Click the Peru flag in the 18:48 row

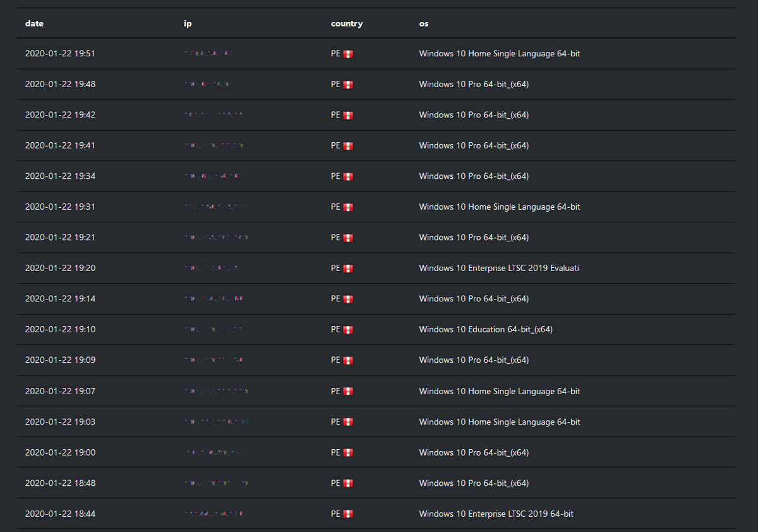coord(348,483)
